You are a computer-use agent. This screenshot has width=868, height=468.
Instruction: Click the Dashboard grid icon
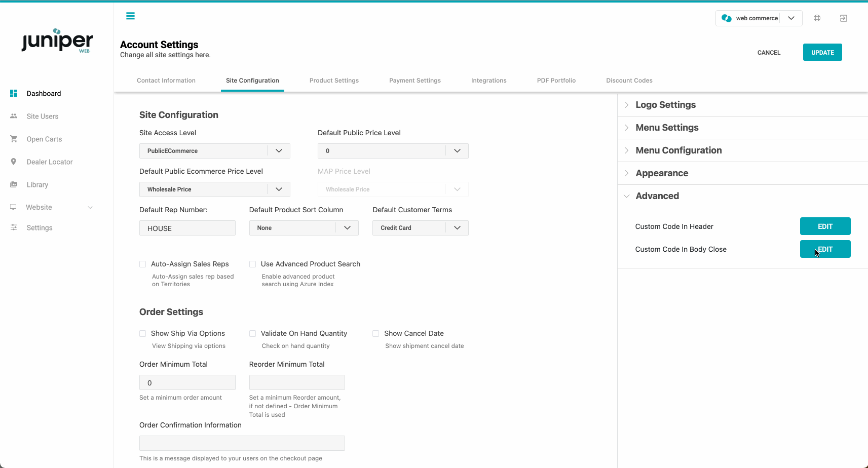(14, 93)
